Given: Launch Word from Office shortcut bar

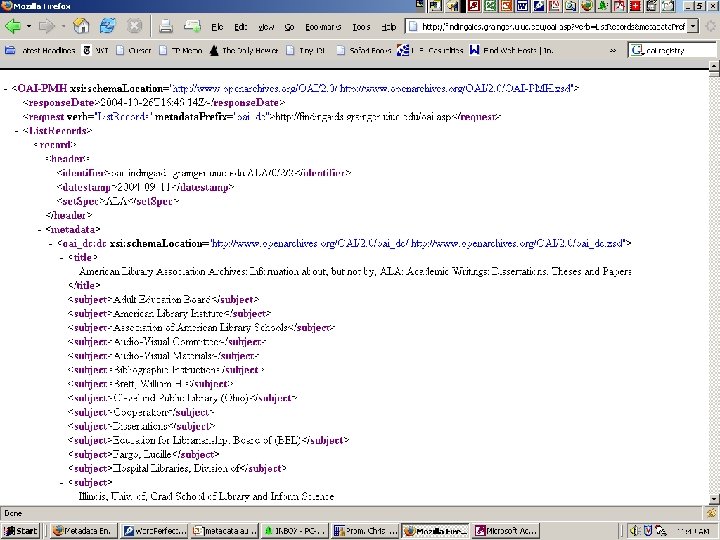Looking at the screenshot, I should click(522, 6).
